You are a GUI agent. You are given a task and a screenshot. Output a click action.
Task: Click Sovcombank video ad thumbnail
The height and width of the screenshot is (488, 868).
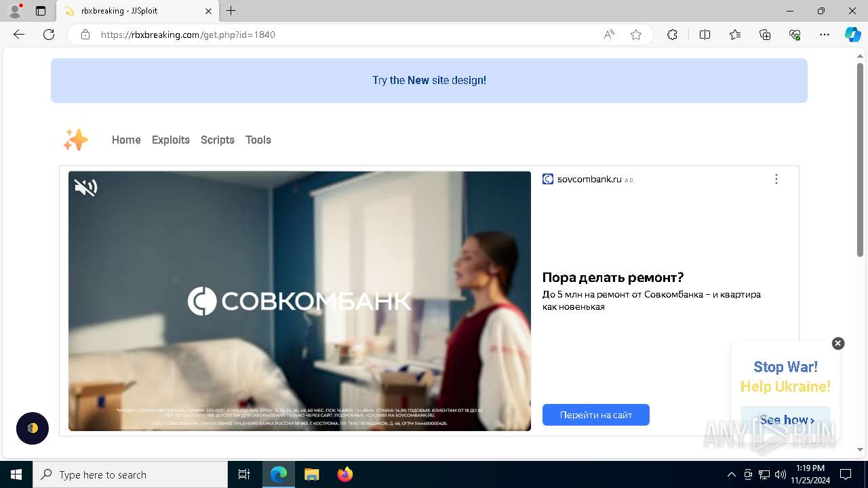300,301
